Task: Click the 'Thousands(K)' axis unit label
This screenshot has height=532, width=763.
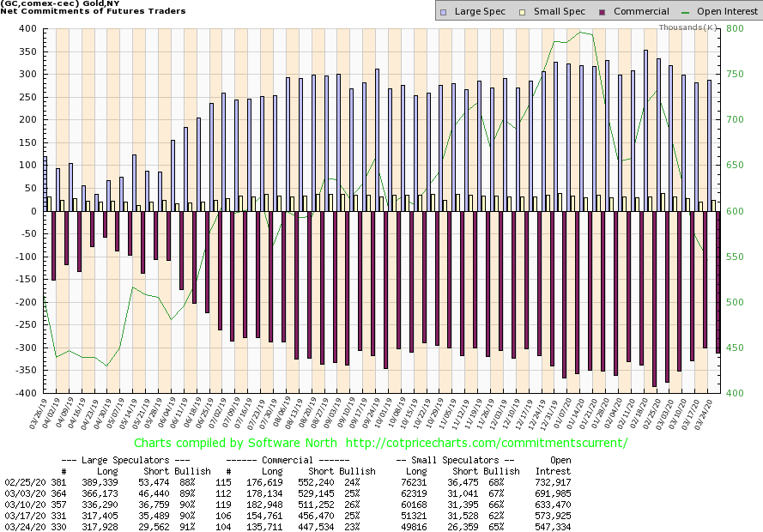Action: (x=688, y=27)
